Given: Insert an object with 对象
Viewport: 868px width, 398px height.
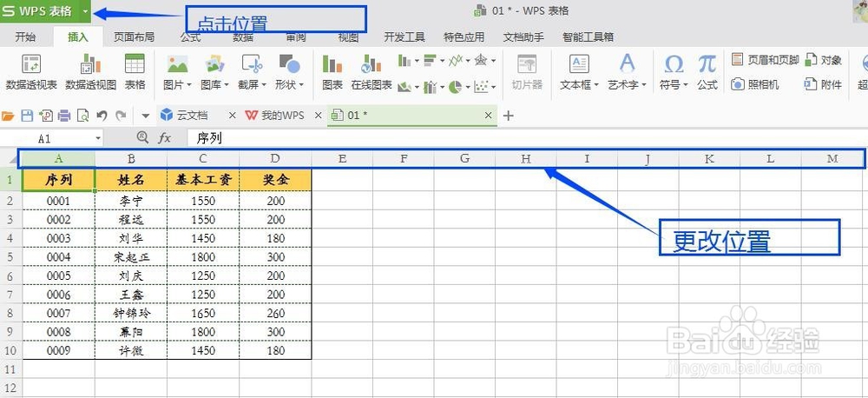Looking at the screenshot, I should pos(824,60).
